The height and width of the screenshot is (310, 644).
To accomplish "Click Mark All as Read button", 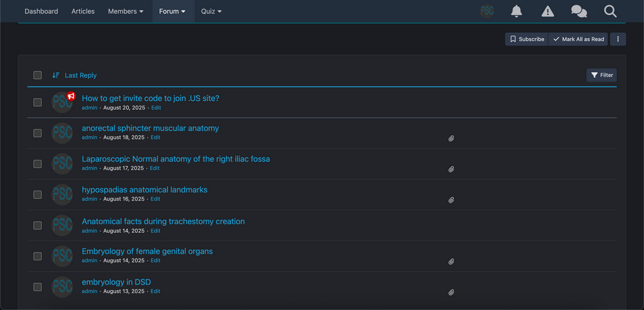I will pos(578,39).
